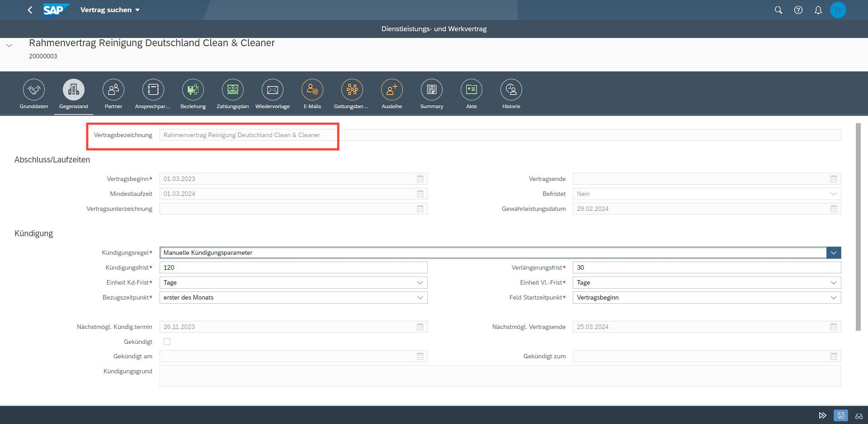Image resolution: width=868 pixels, height=424 pixels.
Task: Open the Zahlungsplan tab
Action: [233, 94]
